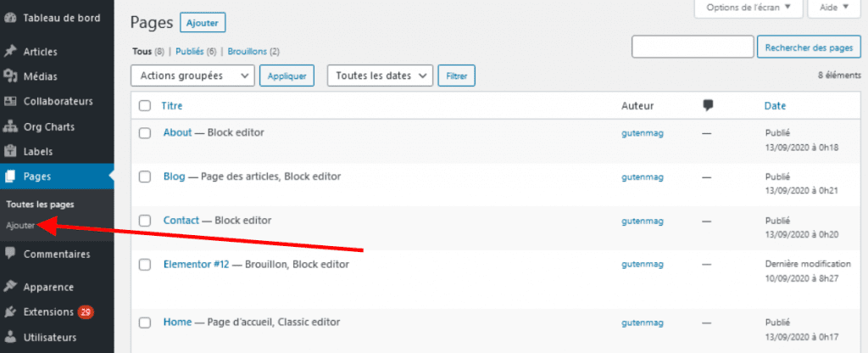This screenshot has width=868, height=353.
Task: Open the Apparence menu item
Action: [48, 287]
